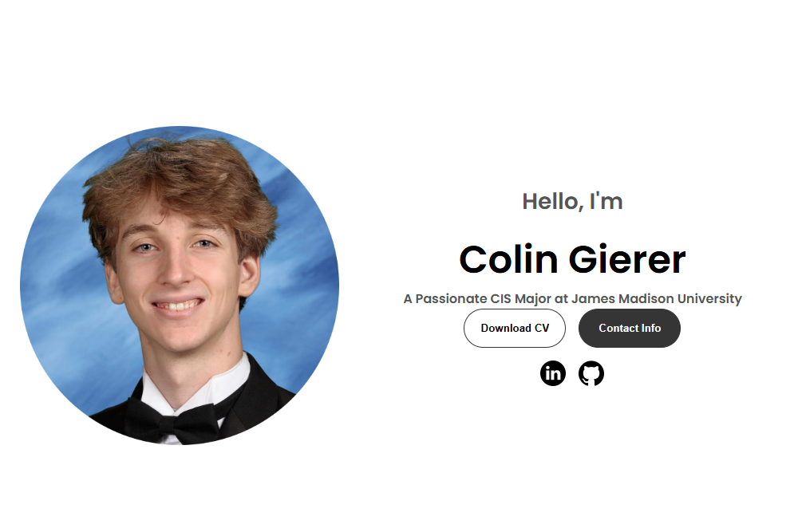Click the word "Colin" in heading
802x532 pixels.
click(508, 259)
